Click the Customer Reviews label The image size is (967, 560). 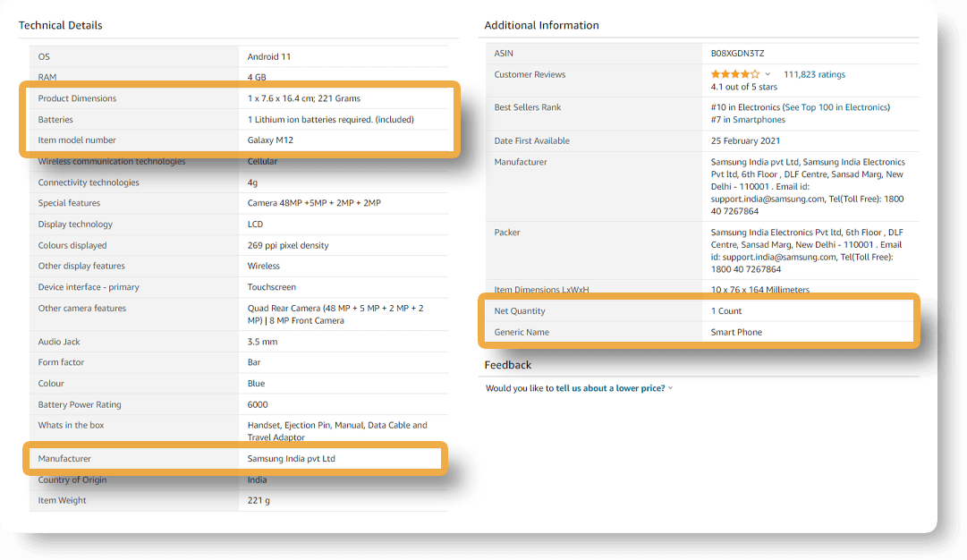pos(530,74)
